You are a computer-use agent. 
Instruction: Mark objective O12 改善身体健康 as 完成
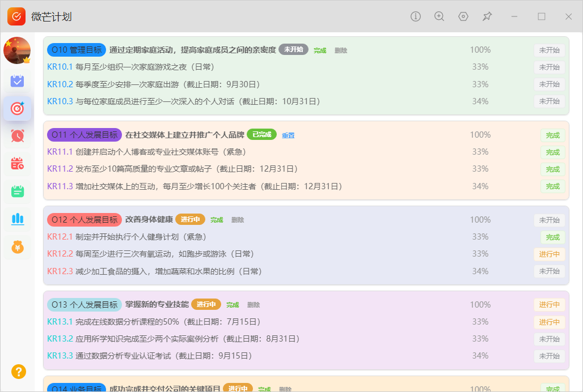tap(217, 220)
